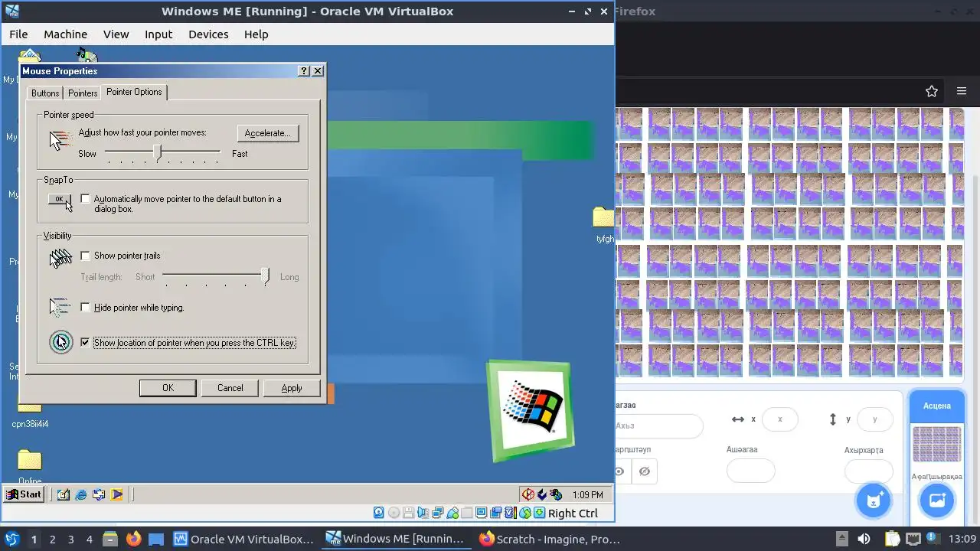Image resolution: width=980 pixels, height=551 pixels.
Task: Click the Scratch sprite y position field
Action: [875, 419]
